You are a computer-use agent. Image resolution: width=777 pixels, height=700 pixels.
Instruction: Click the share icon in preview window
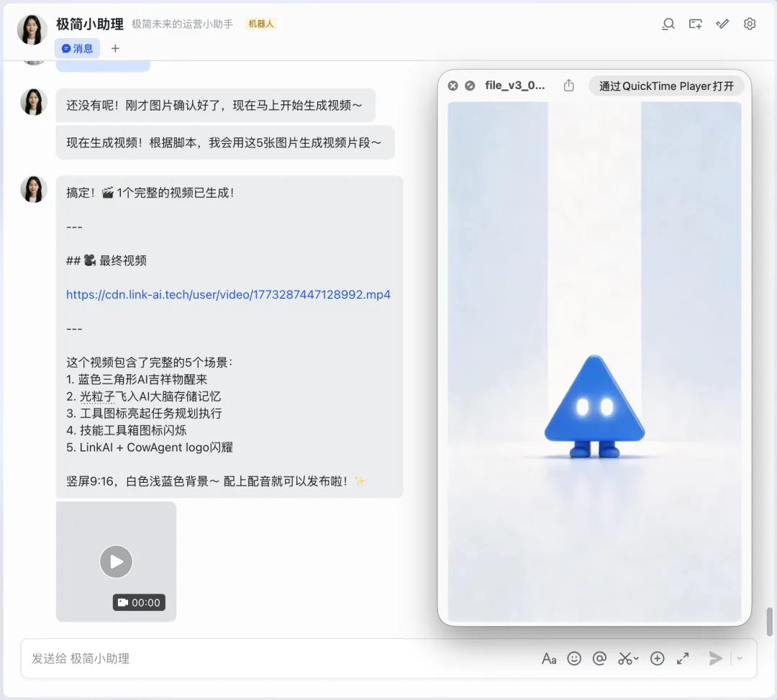(569, 86)
